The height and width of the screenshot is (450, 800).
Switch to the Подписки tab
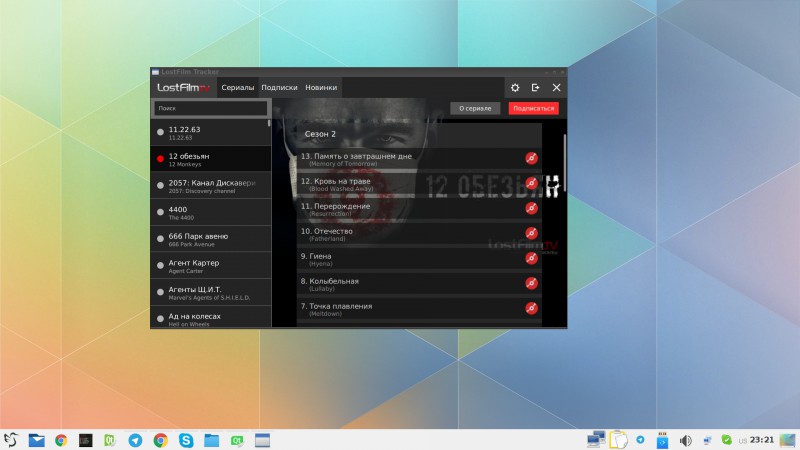pyautogui.click(x=279, y=88)
